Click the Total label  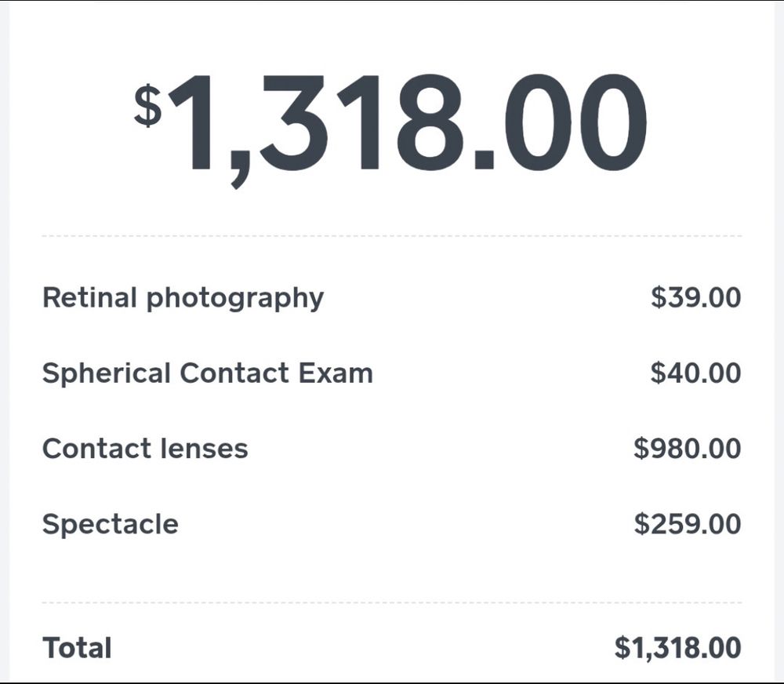coord(77,647)
